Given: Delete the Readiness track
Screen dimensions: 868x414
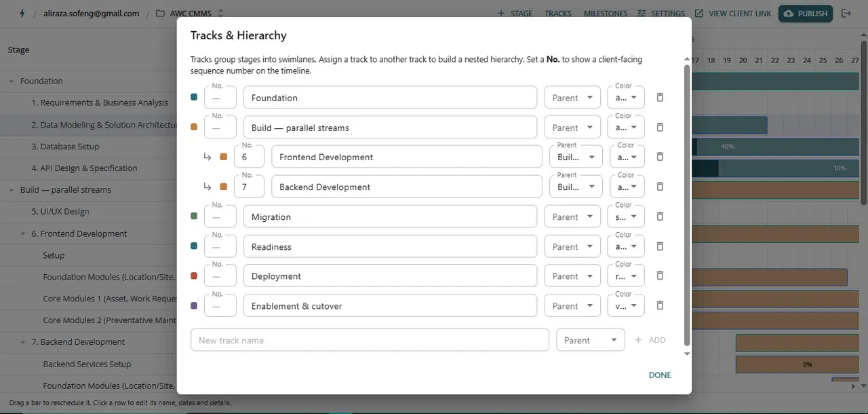Looking at the screenshot, I should 660,246.
